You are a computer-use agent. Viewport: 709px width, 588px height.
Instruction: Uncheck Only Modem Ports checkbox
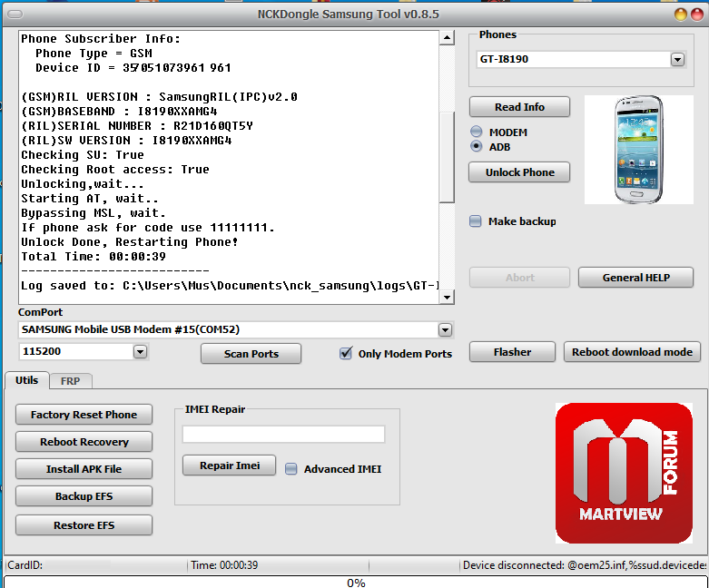pyautogui.click(x=346, y=353)
